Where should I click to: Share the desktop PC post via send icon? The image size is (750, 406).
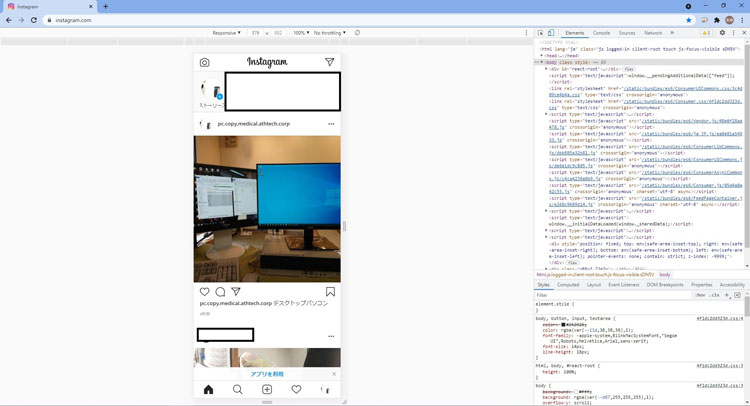tap(236, 291)
